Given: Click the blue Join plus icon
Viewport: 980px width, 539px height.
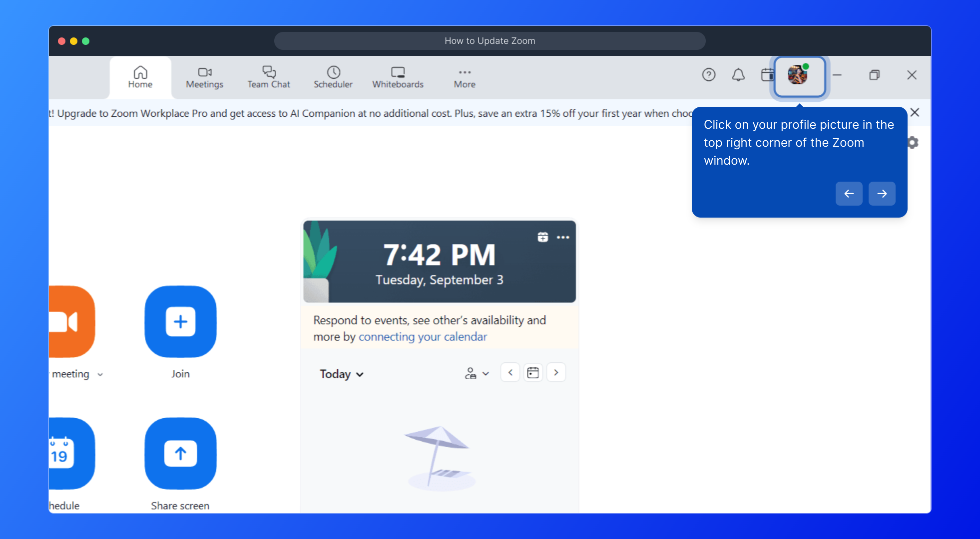Looking at the screenshot, I should pyautogui.click(x=180, y=321).
